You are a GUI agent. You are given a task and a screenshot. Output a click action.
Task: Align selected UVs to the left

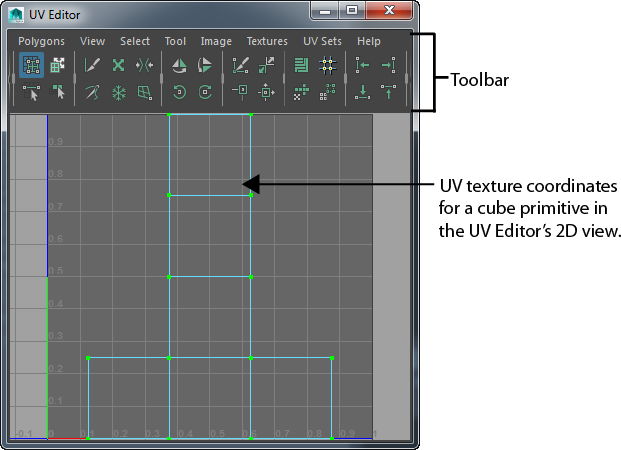click(x=362, y=65)
